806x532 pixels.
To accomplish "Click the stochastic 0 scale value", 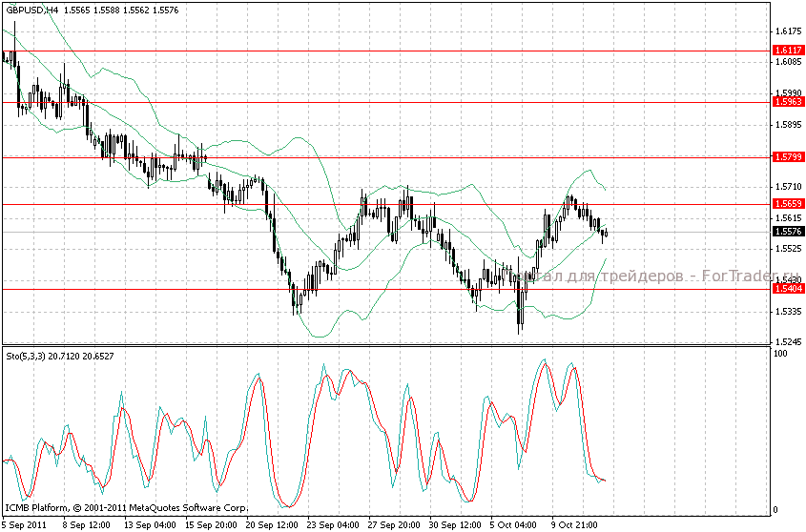I will tap(775, 509).
